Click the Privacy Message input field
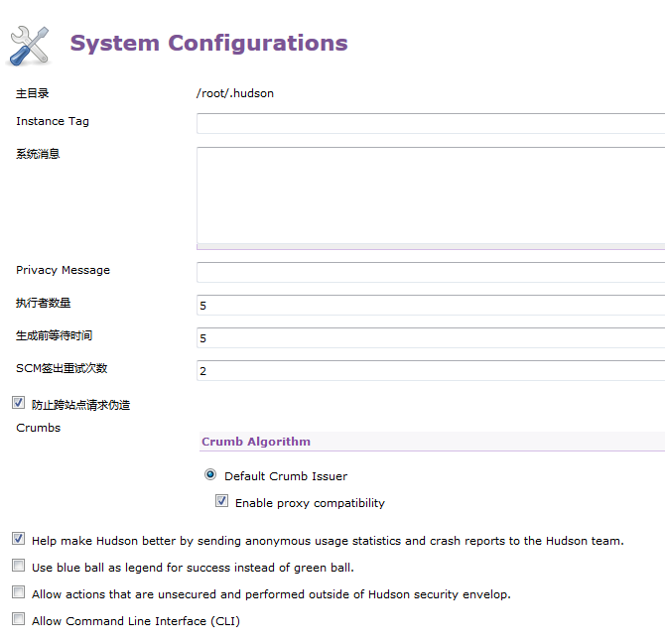Viewport: 665px width, 644px height. pyautogui.click(x=431, y=272)
